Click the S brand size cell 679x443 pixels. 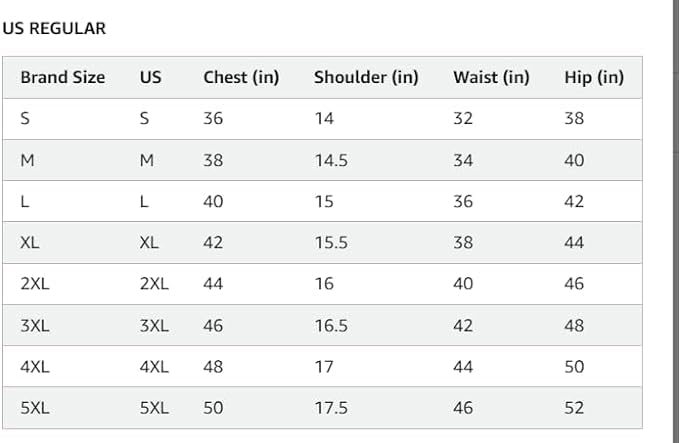25,119
